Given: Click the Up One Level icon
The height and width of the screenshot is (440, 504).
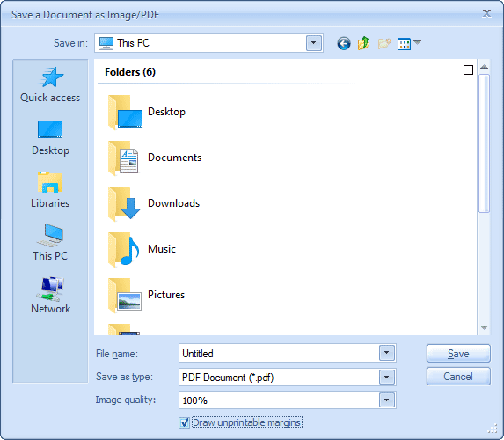Looking at the screenshot, I should (363, 43).
